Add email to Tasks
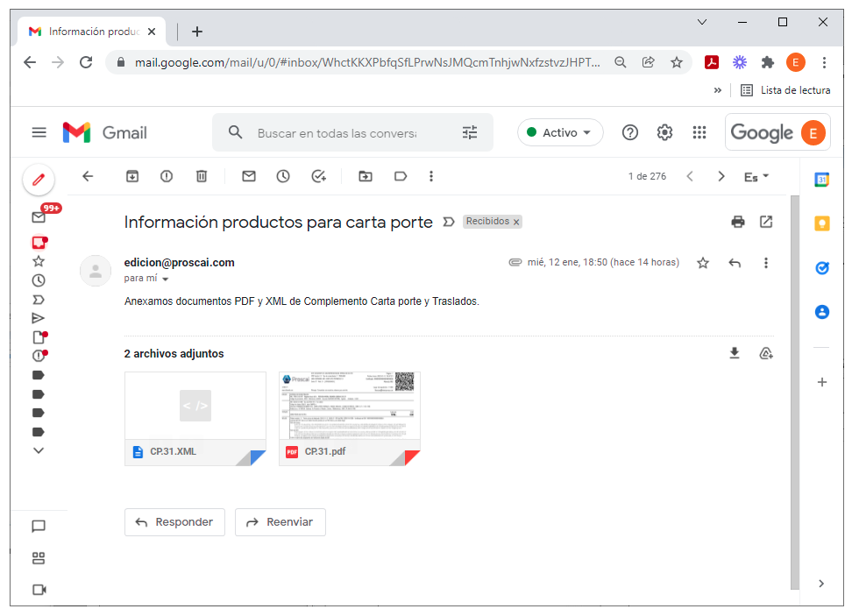The width and height of the screenshot is (852, 616). tap(318, 176)
